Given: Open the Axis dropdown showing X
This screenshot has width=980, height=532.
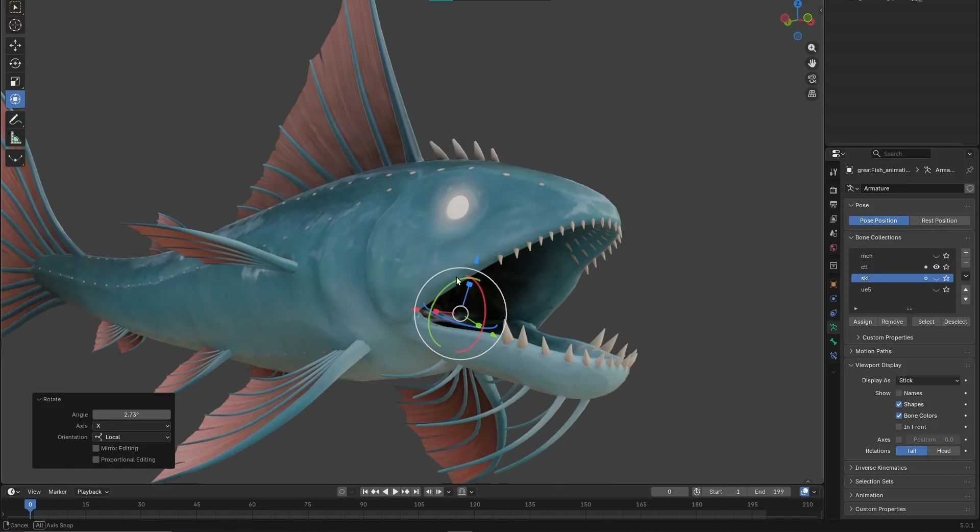Looking at the screenshot, I should point(132,426).
